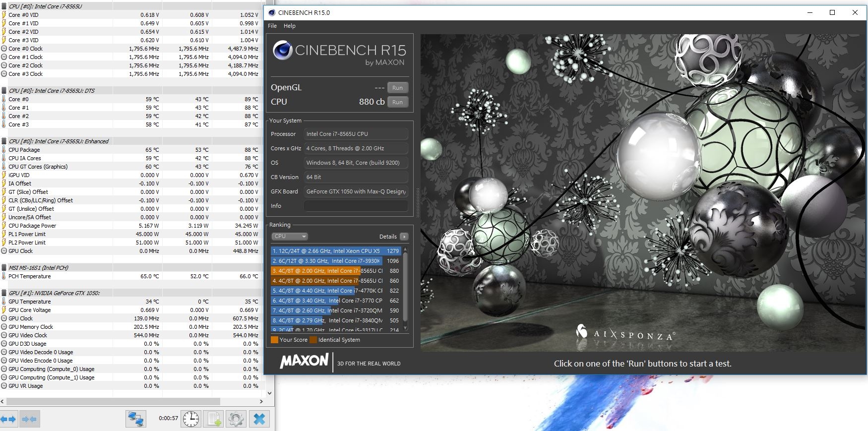Select ranking entry i7-3930K 1096
The width and height of the screenshot is (868, 431).
coord(336,261)
